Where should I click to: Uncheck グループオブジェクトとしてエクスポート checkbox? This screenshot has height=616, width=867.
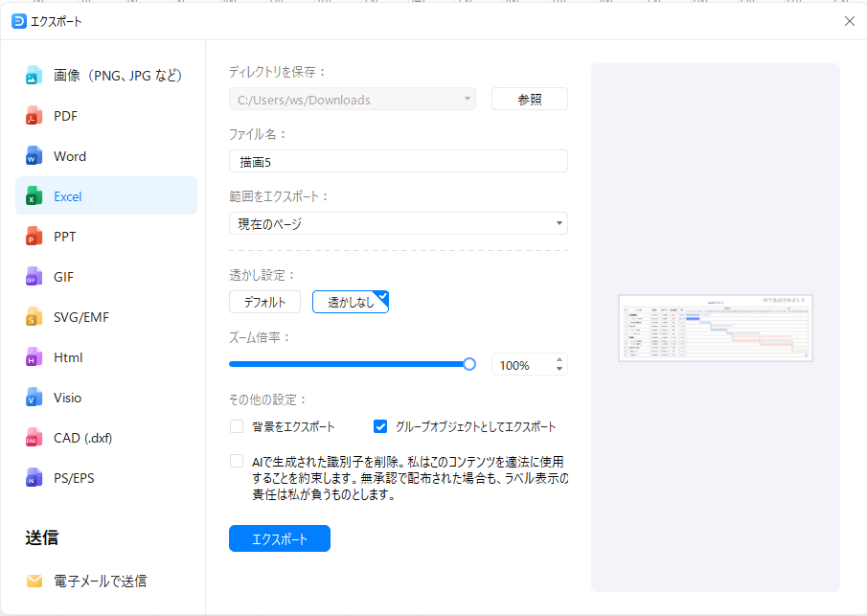(380, 426)
